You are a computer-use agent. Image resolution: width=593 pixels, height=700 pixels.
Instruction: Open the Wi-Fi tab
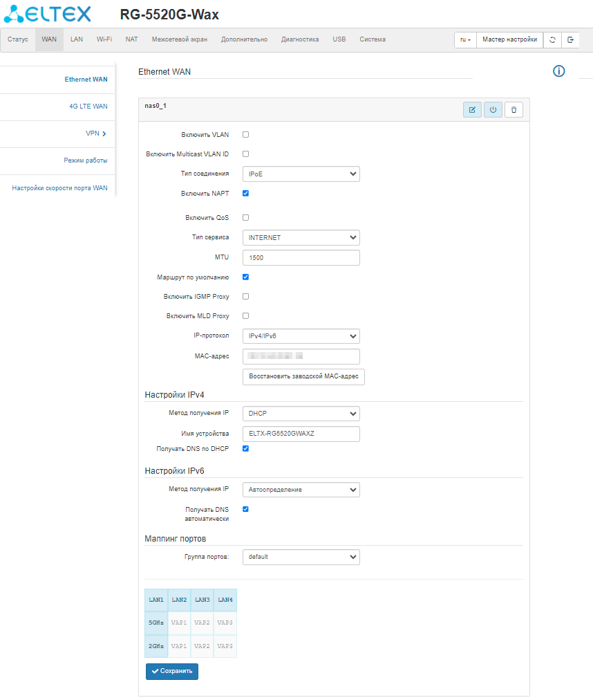[104, 39]
